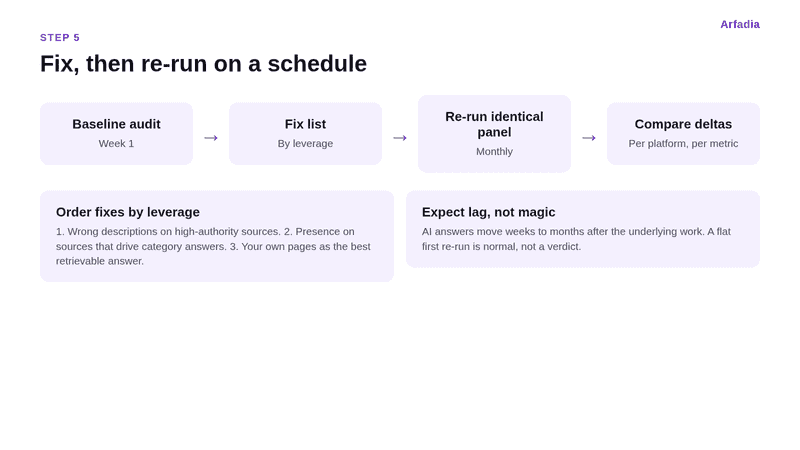Image resolution: width=800 pixels, height=450 pixels.
Task: Click the arrow before Compare deltas
Action: 589,138
